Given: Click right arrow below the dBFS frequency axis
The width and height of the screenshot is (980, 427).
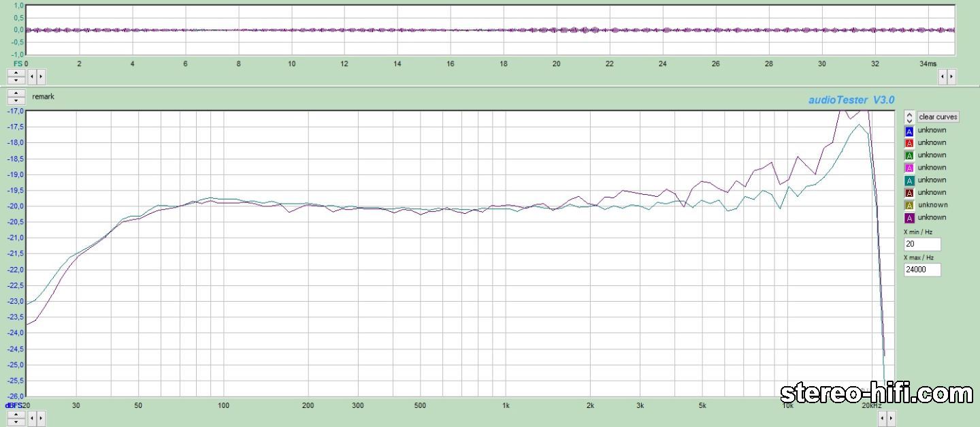Looking at the screenshot, I should [41, 417].
